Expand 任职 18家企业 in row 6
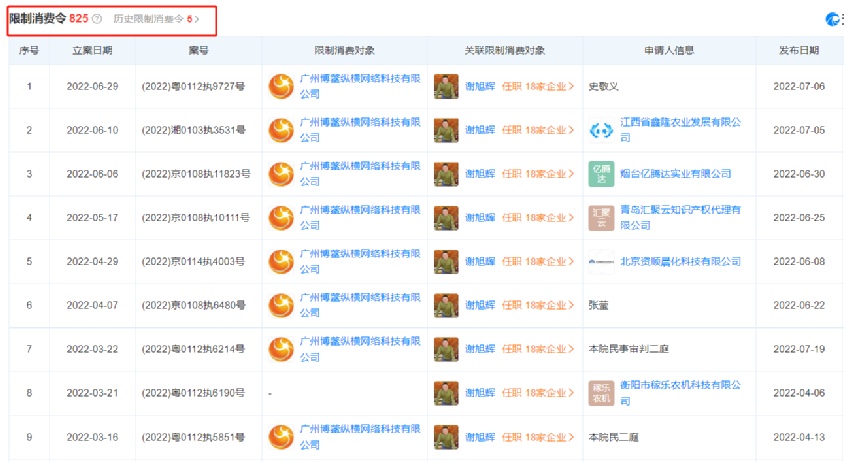 coord(538,305)
